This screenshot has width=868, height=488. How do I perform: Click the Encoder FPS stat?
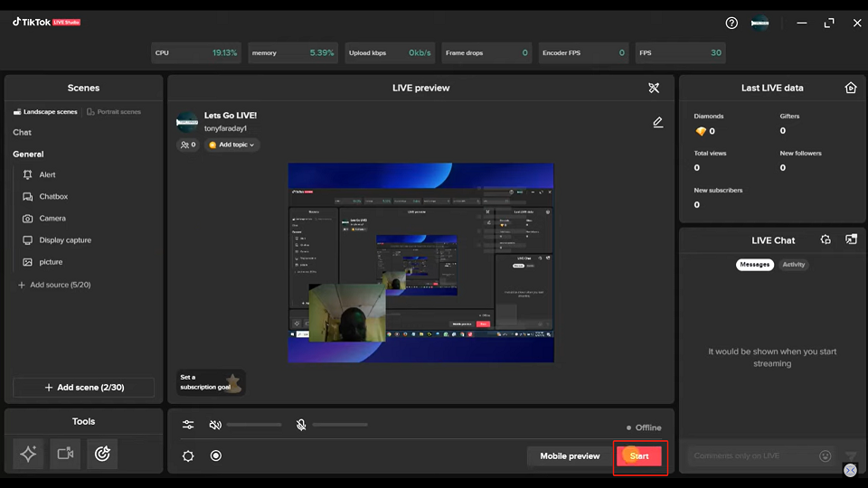[583, 53]
